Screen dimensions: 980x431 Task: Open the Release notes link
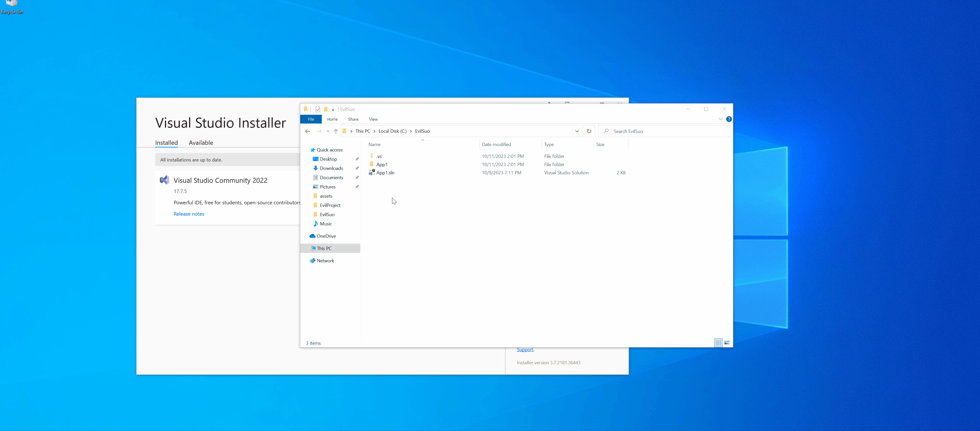point(189,214)
